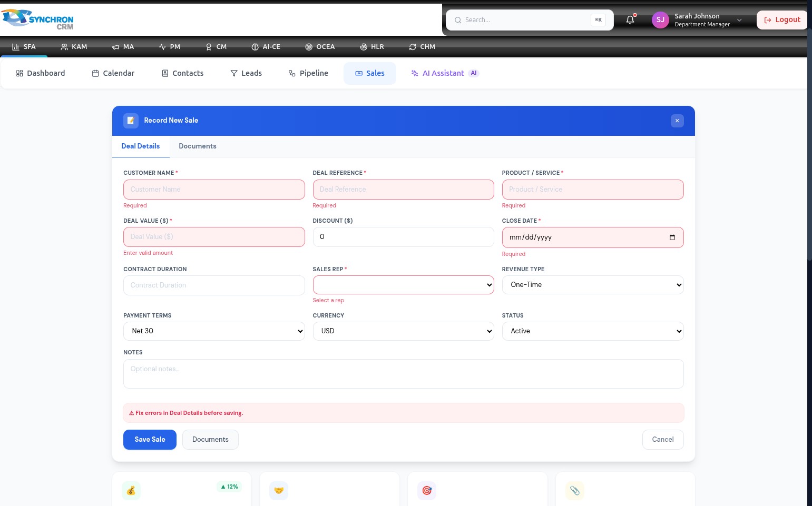
Task: Close the Record New Sale dialog
Action: click(677, 121)
